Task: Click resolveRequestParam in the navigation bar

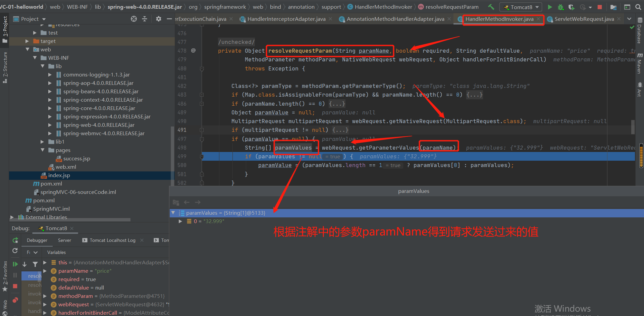Action: 452,7
